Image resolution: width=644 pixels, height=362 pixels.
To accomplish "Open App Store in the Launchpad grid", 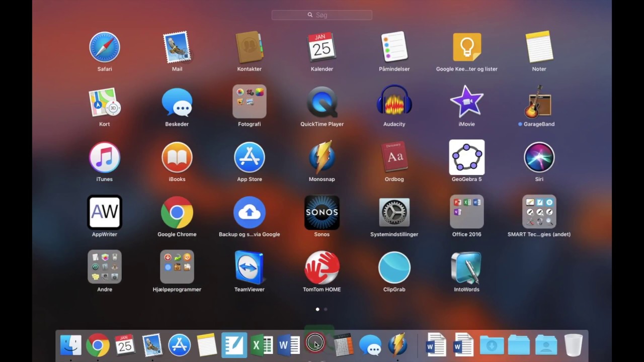I will click(250, 157).
